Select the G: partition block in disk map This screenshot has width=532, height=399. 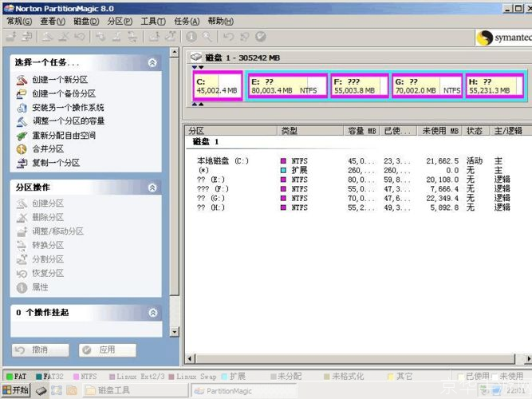(427, 86)
